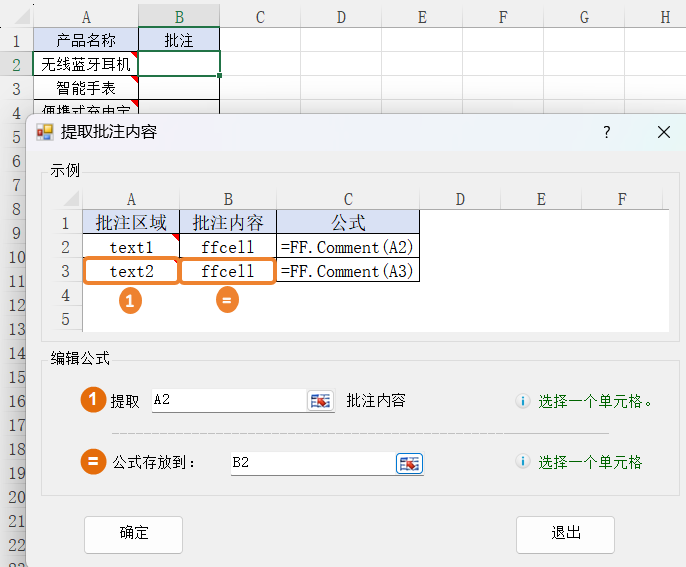Click the orange number 1 badge under example
The height and width of the screenshot is (567, 686).
(x=131, y=299)
